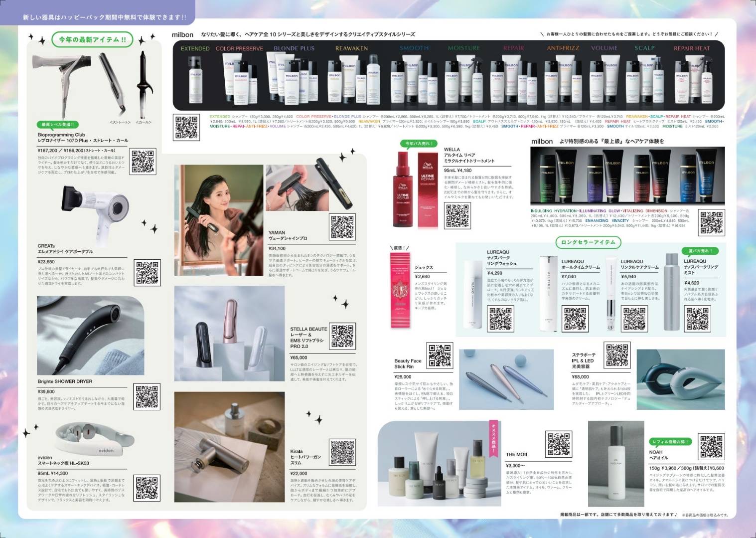The width and height of the screenshot is (756, 538).
Task: Click the QR code next to STELLA BEAUTE レーザー
Action: point(343,336)
